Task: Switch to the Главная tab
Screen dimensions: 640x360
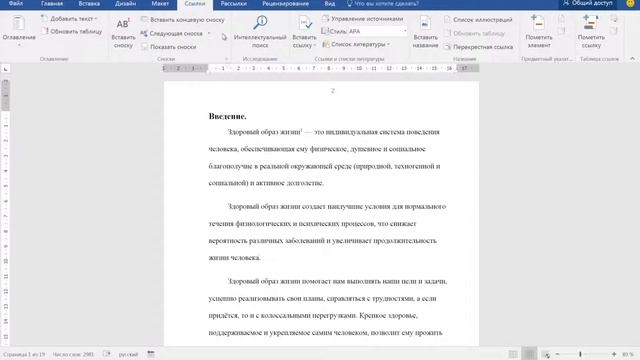Action: pos(52,4)
